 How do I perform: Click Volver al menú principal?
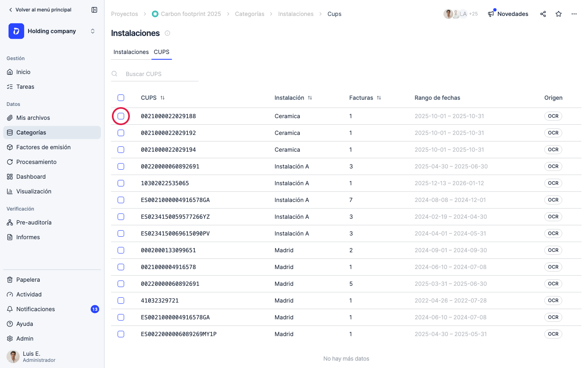(x=40, y=10)
